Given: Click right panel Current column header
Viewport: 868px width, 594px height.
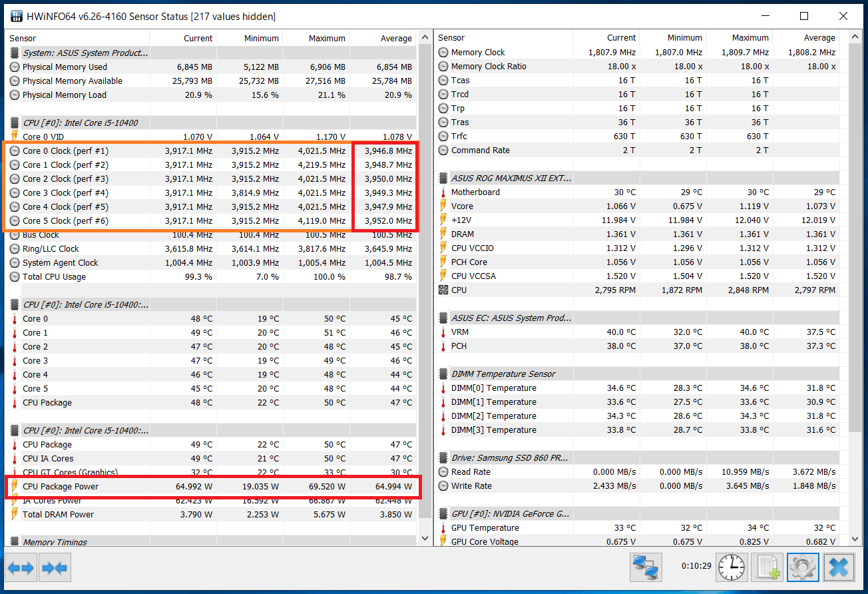Looking at the screenshot, I should (x=606, y=38).
